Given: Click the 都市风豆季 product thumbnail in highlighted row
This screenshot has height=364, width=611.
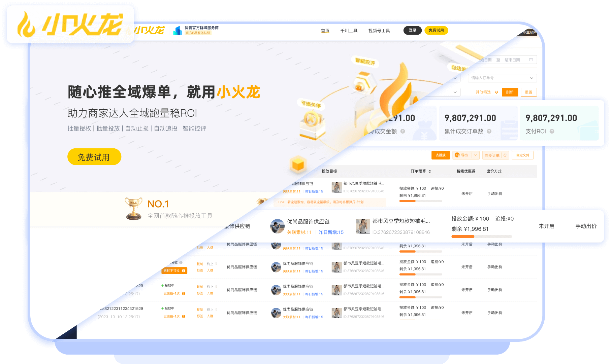Looking at the screenshot, I should [x=363, y=226].
